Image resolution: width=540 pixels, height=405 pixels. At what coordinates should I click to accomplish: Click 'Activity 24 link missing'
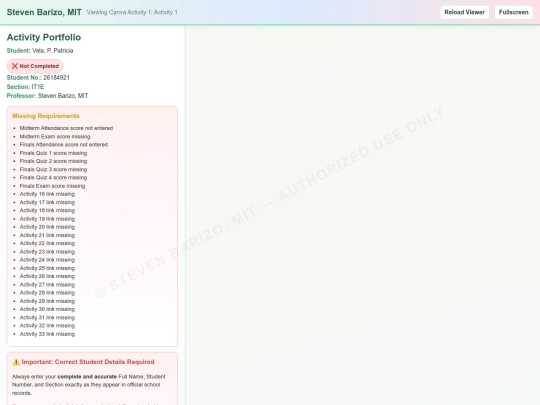coord(47,260)
